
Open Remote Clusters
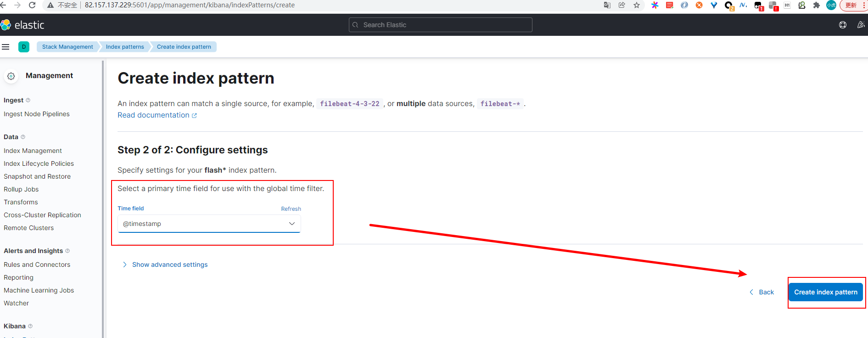point(28,228)
